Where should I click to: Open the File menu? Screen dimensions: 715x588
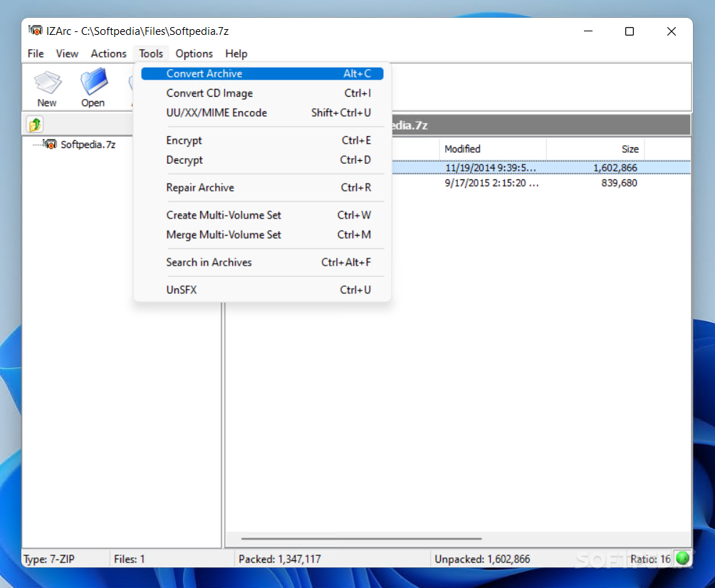[36, 54]
